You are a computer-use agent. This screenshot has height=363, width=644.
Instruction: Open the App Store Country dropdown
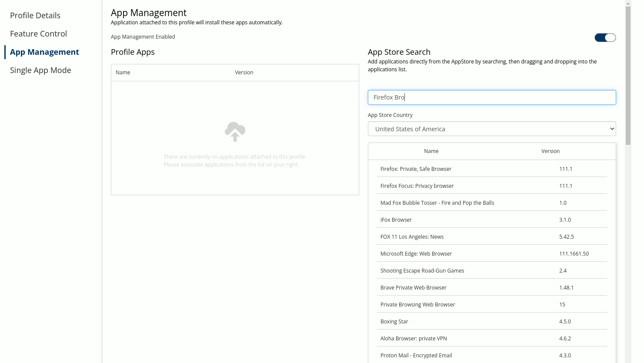click(x=491, y=129)
